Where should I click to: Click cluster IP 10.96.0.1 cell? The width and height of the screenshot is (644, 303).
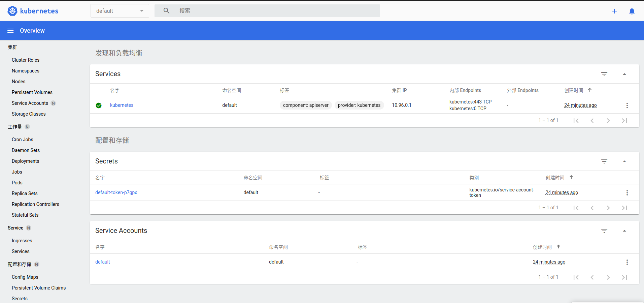tap(402, 105)
